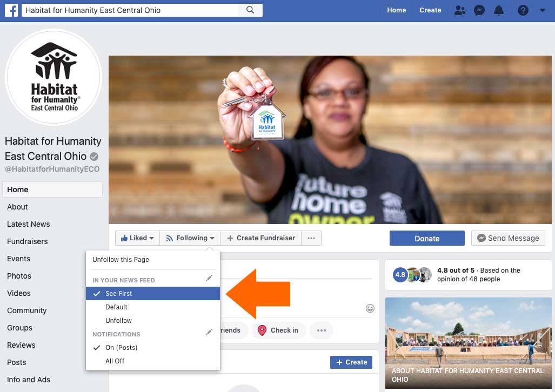Select Default news feed option
555x392 pixels.
[153, 307]
